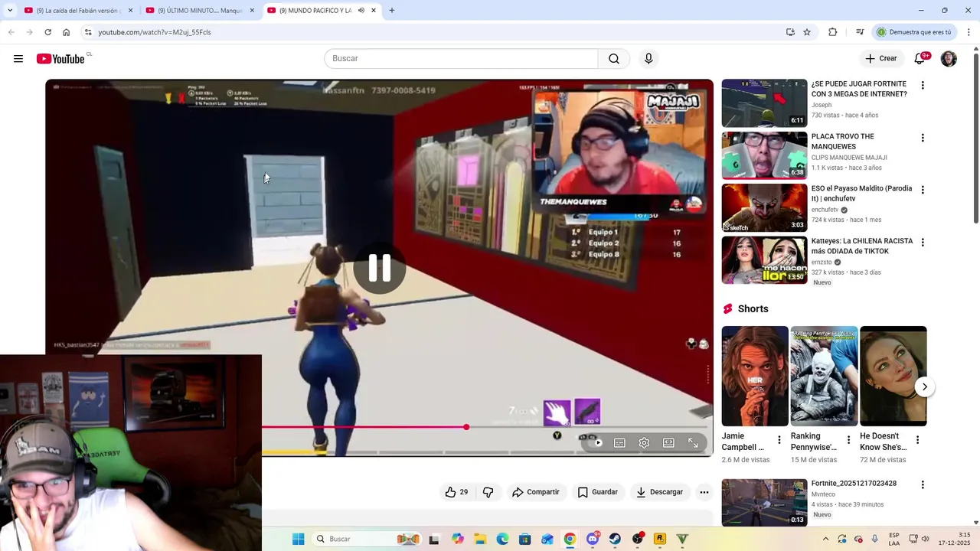Open the Chrome extensions puzzle icon
The height and width of the screenshot is (551, 980).
833,32
